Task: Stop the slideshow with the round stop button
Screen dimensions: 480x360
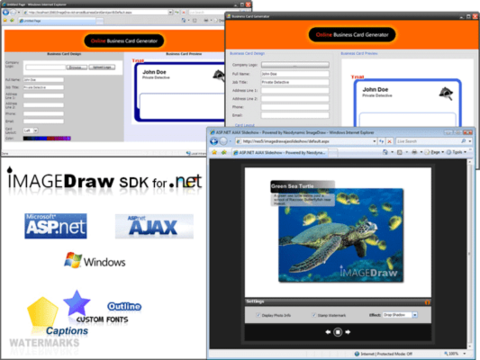Action: (338, 332)
